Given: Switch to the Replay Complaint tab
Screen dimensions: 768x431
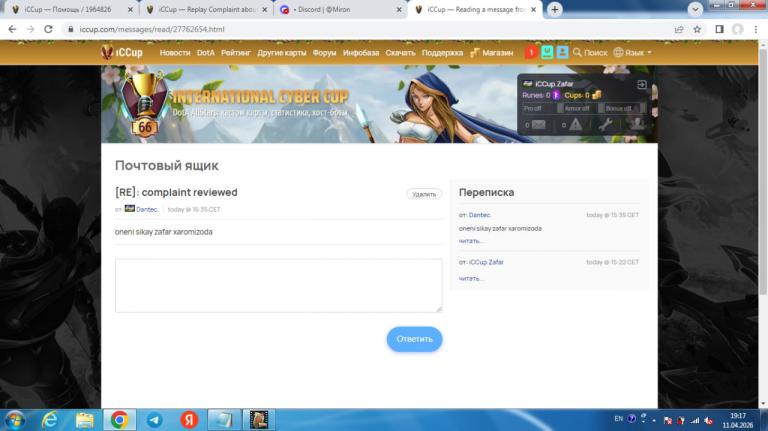Looking at the screenshot, I should pos(206,9).
